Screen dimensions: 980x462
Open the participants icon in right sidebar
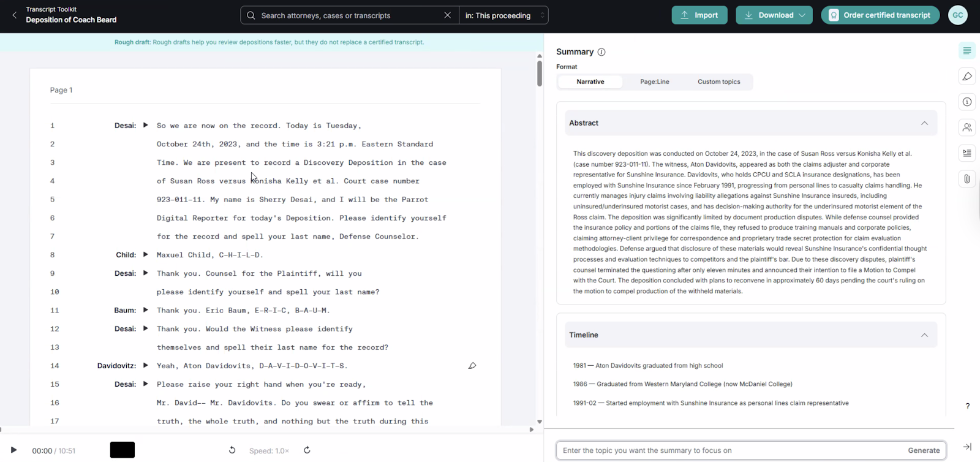967,127
